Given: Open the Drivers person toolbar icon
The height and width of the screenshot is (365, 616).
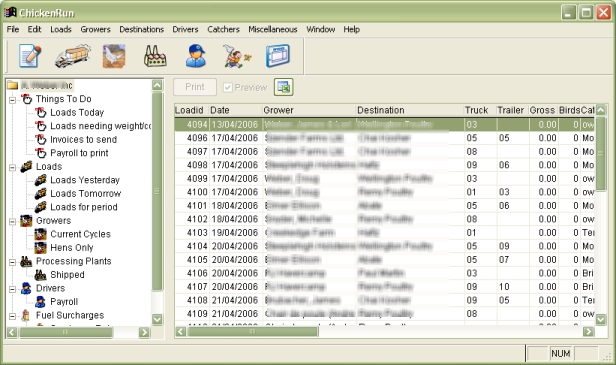Looking at the screenshot, I should pos(196,56).
